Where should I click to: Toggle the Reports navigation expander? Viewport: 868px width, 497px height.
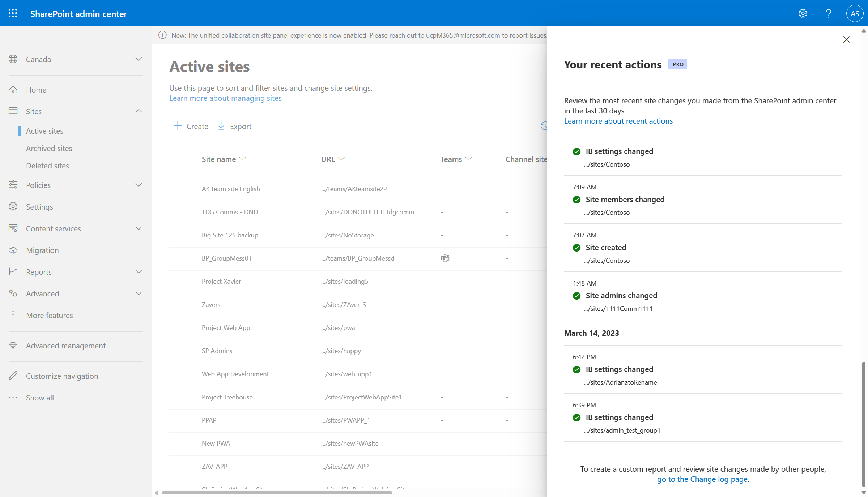click(138, 272)
